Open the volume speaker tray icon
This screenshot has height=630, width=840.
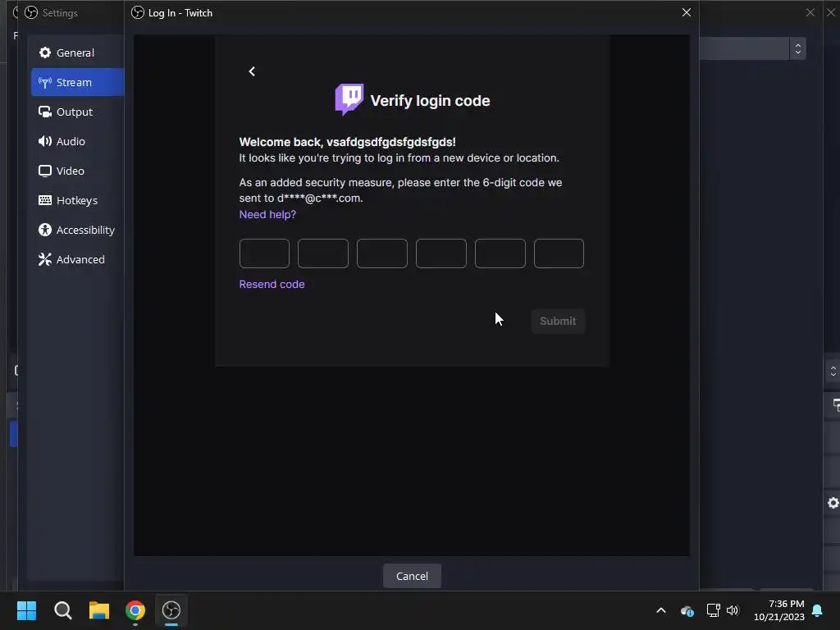pyautogui.click(x=733, y=610)
